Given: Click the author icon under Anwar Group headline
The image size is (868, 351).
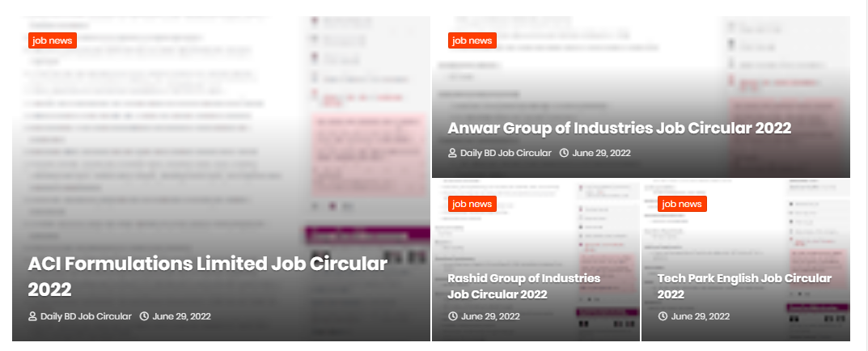Looking at the screenshot, I should 452,153.
